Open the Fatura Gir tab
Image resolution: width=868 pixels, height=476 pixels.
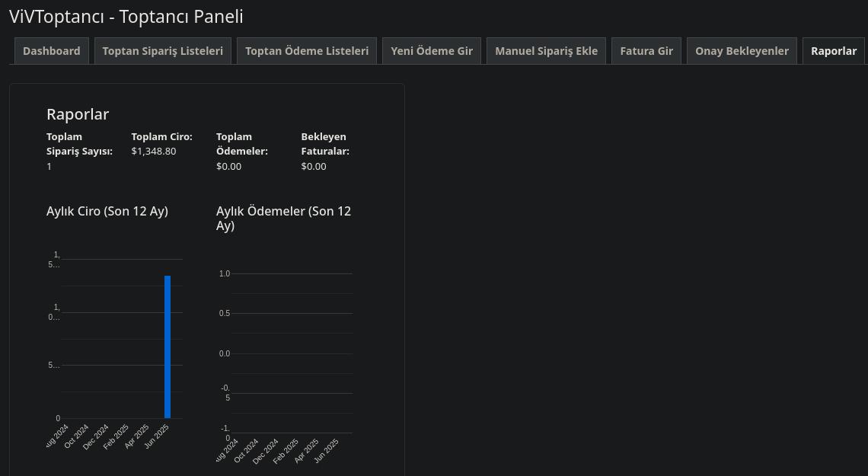(646, 51)
